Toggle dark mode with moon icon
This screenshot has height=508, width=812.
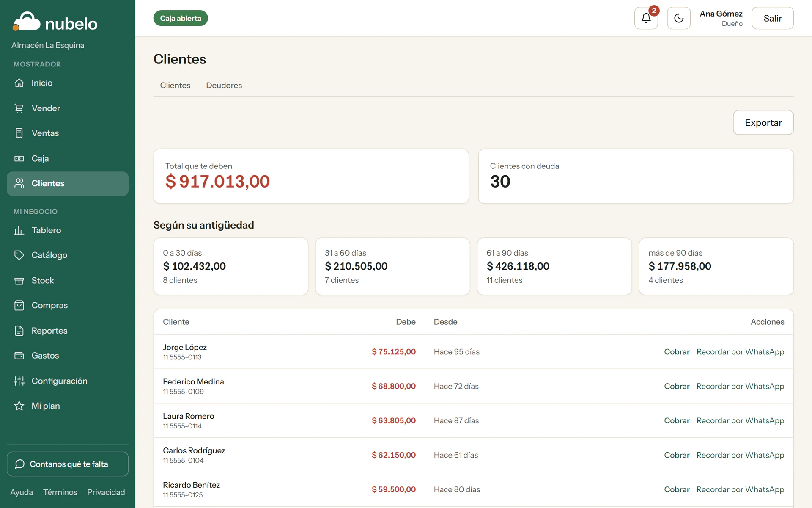pyautogui.click(x=678, y=18)
